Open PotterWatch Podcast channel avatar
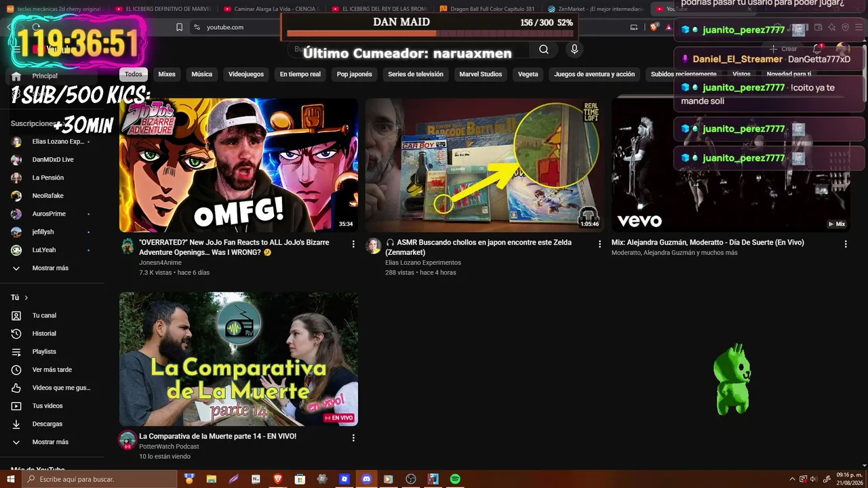Screen dimensions: 868x488 (127, 440)
